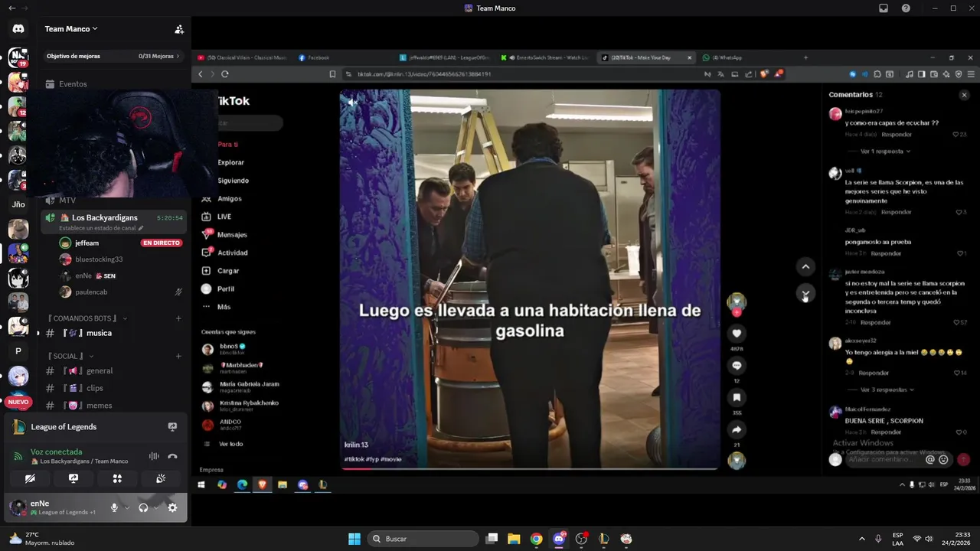Unmute the TikTok video sound

click(x=352, y=102)
